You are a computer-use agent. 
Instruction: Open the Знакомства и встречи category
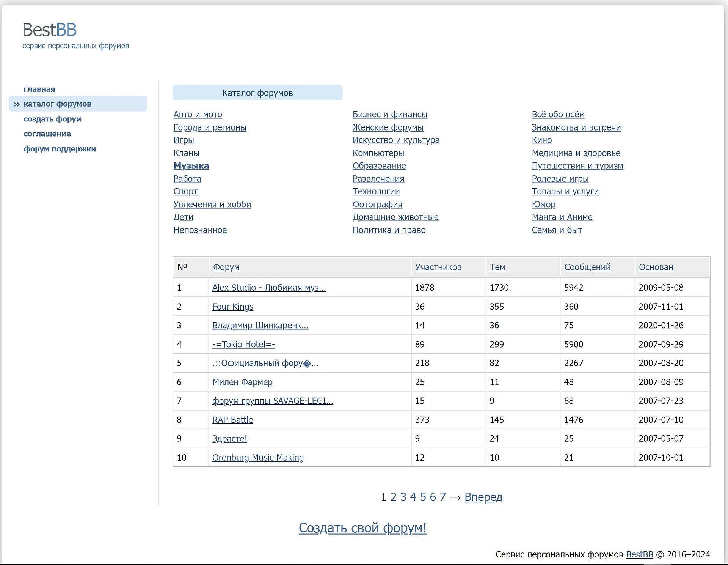pyautogui.click(x=576, y=127)
